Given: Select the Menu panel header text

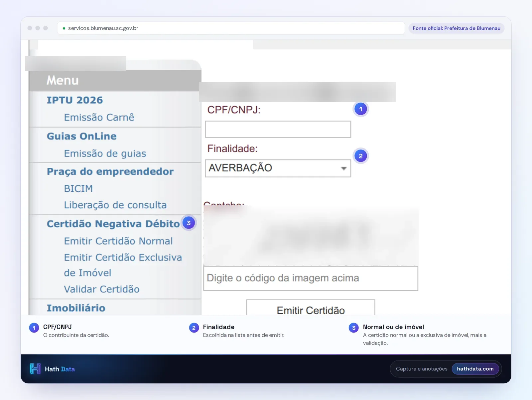Looking at the screenshot, I should coord(63,80).
